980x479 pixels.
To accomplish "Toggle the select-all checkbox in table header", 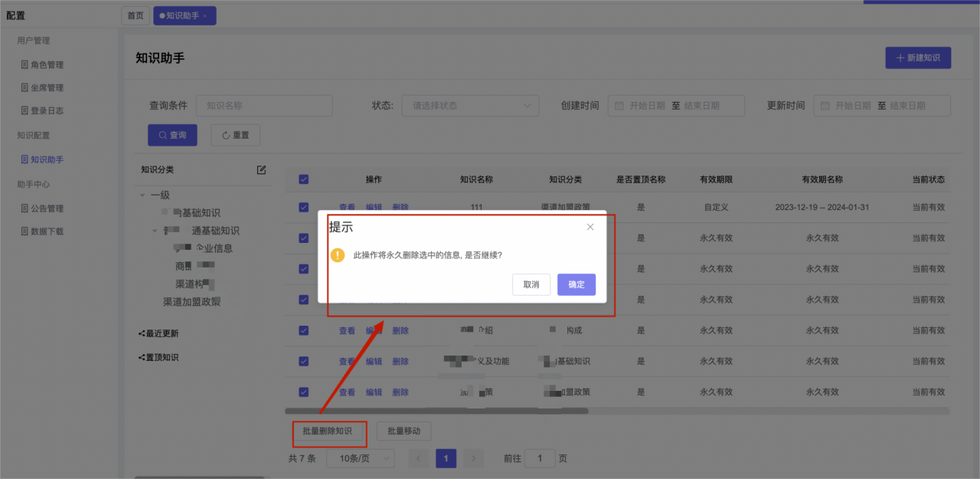I will pyautogui.click(x=304, y=179).
